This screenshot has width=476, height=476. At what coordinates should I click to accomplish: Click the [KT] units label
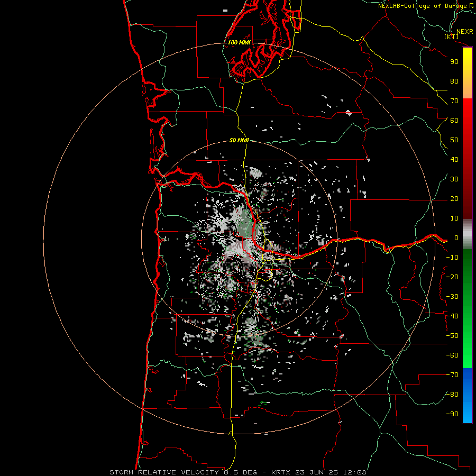point(451,36)
